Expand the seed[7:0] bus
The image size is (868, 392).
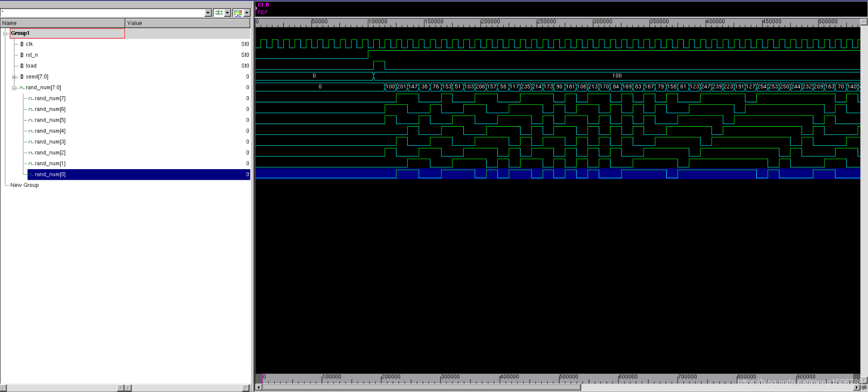[14, 77]
